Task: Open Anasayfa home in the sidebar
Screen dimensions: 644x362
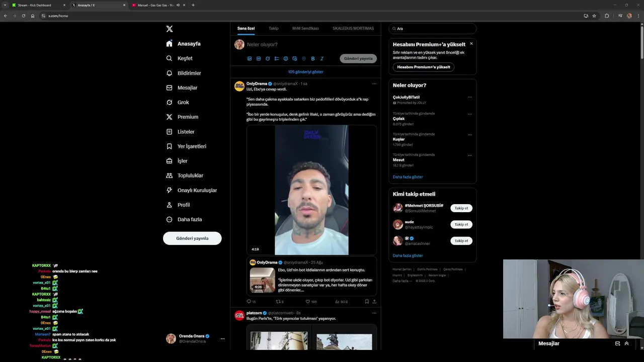Action: tap(183, 44)
